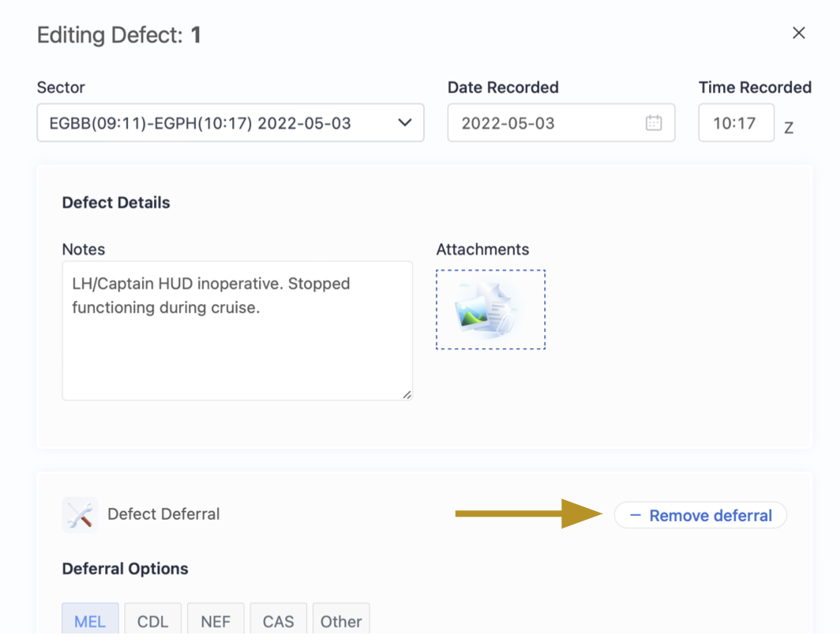
Task: Select the Other deferral option
Action: [x=341, y=621]
